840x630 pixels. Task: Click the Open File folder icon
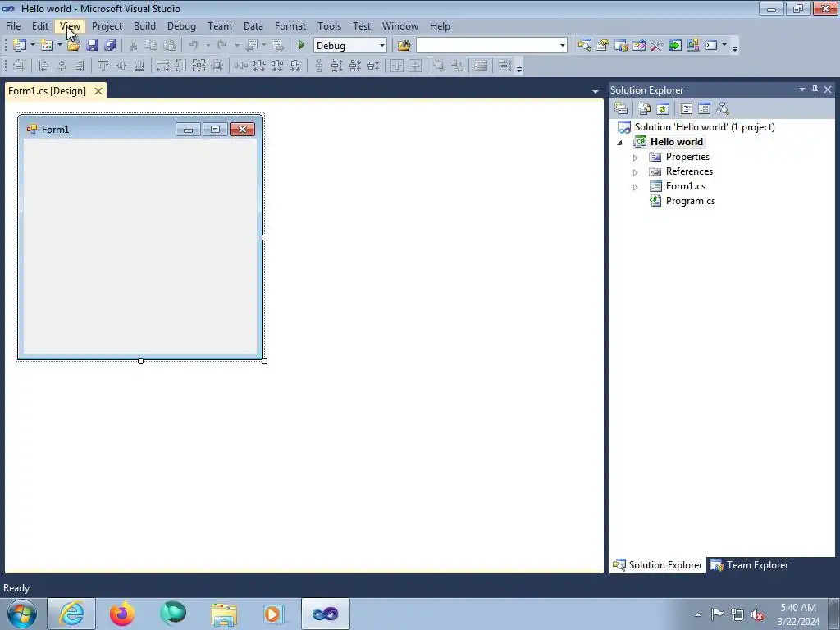point(73,46)
